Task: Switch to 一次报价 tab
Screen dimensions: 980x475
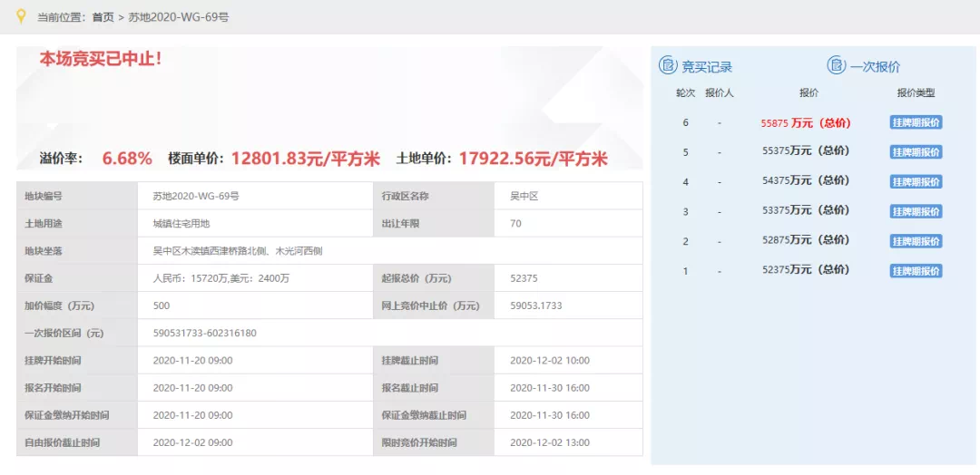Action: pyautogui.click(x=875, y=67)
